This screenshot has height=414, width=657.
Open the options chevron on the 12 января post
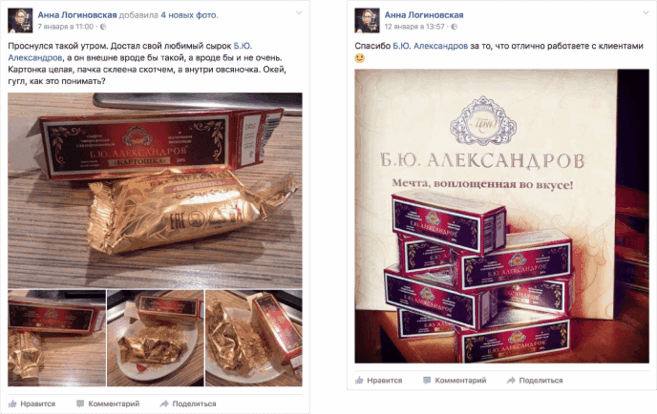pyautogui.click(x=646, y=13)
